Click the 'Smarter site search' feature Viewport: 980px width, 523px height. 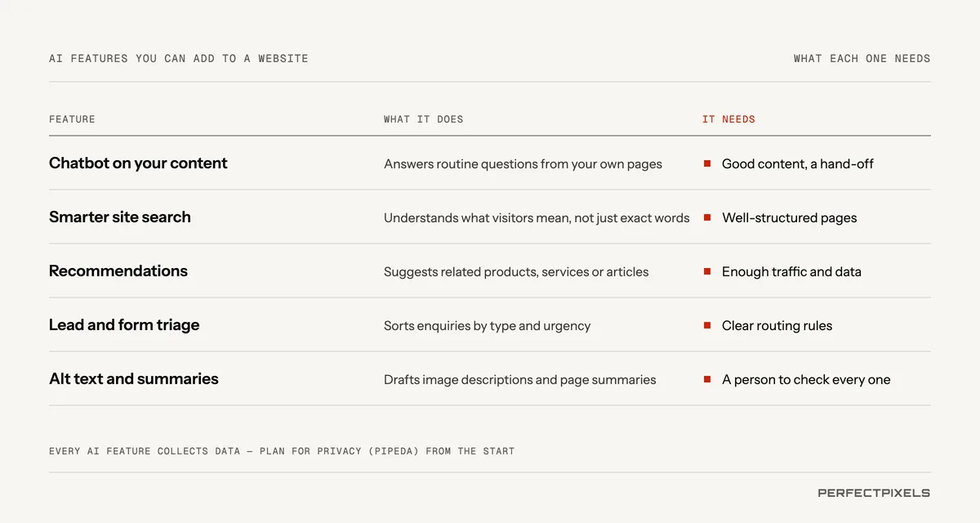[x=120, y=217]
